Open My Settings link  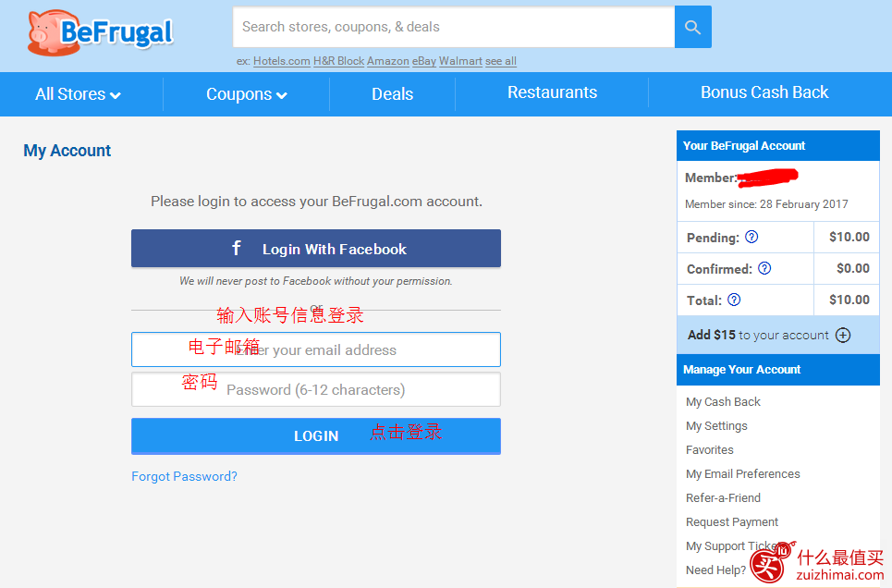[x=716, y=426]
